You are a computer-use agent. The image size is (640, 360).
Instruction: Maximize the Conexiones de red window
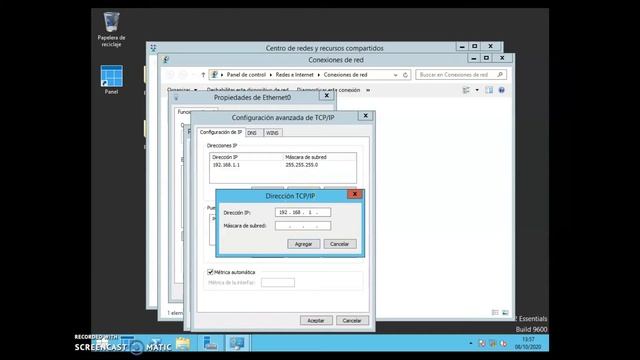tap(486, 58)
